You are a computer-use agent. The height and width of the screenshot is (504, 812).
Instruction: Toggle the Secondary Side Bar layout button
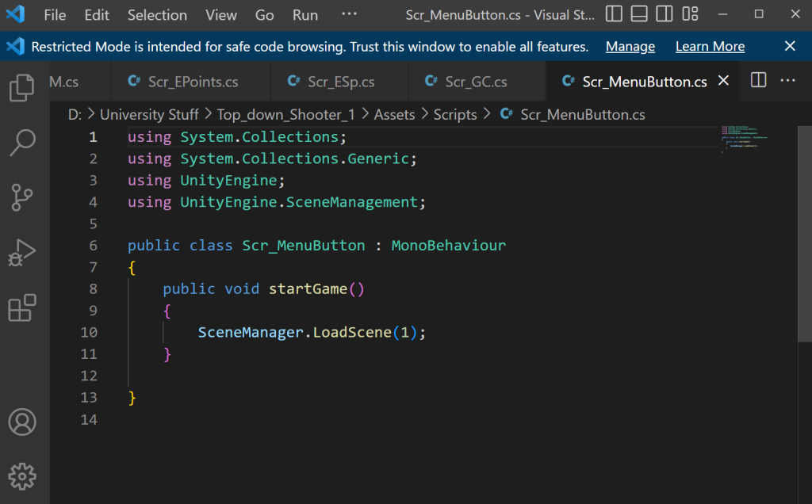click(665, 14)
